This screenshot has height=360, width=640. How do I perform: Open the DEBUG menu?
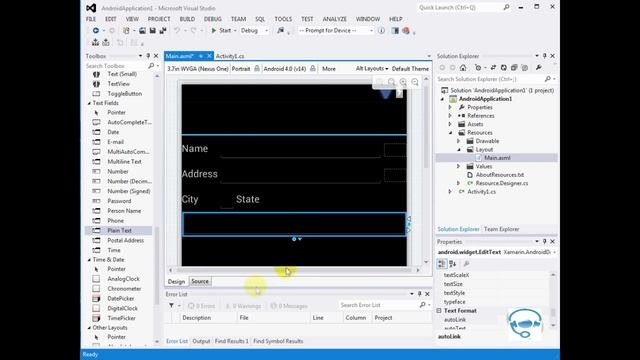pyautogui.click(x=212, y=19)
